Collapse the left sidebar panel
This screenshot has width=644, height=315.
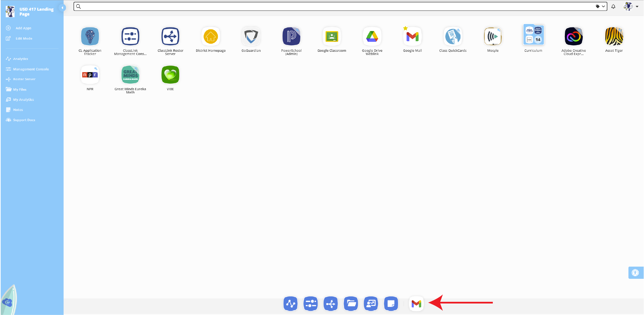62,7
